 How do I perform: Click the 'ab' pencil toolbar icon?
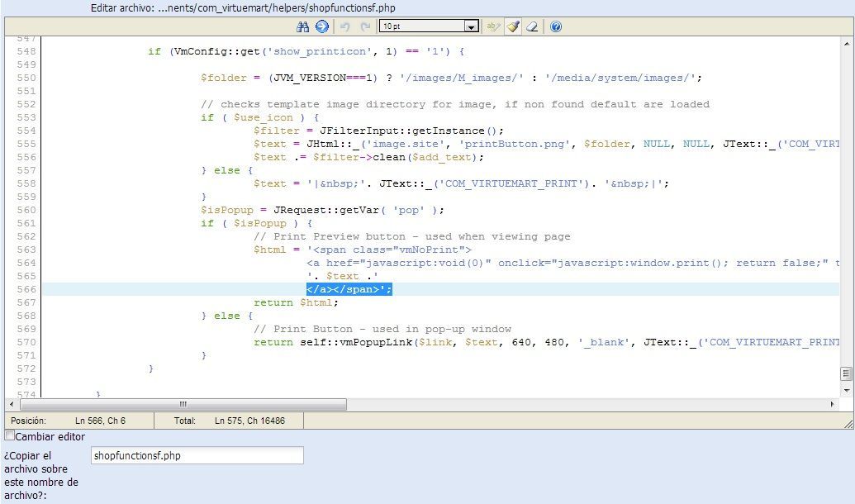pyautogui.click(x=493, y=26)
